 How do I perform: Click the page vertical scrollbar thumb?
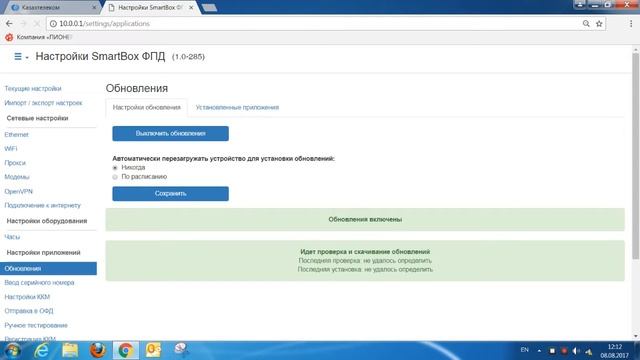pyautogui.click(x=636, y=155)
